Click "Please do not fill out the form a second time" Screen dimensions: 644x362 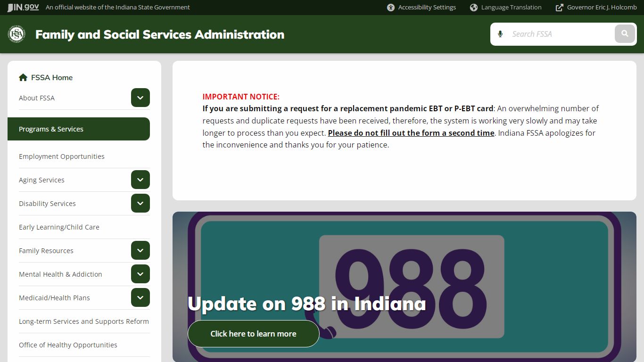(x=411, y=133)
